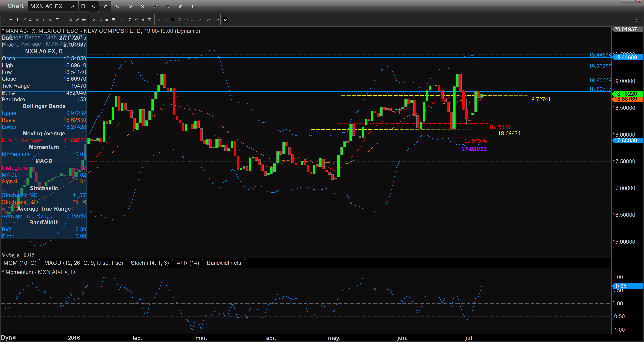Click the yellow 18.08934 level label
644x342 pixels.
pos(509,134)
